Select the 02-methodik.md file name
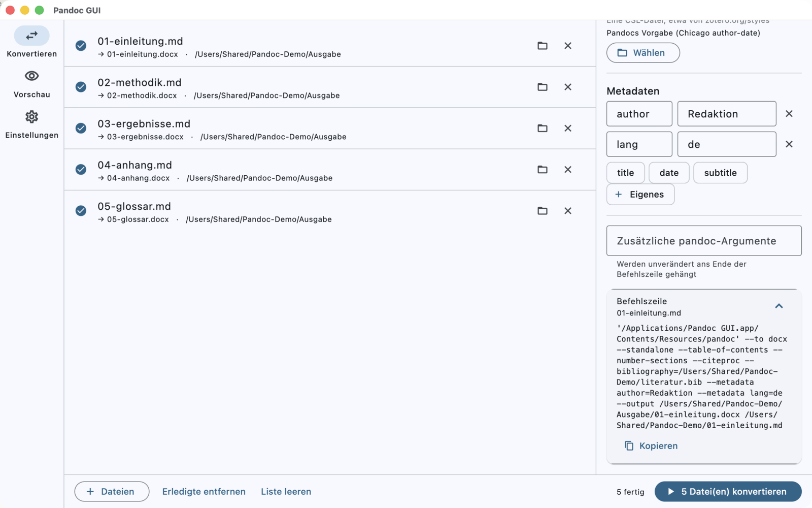The width and height of the screenshot is (812, 508). [x=140, y=82]
